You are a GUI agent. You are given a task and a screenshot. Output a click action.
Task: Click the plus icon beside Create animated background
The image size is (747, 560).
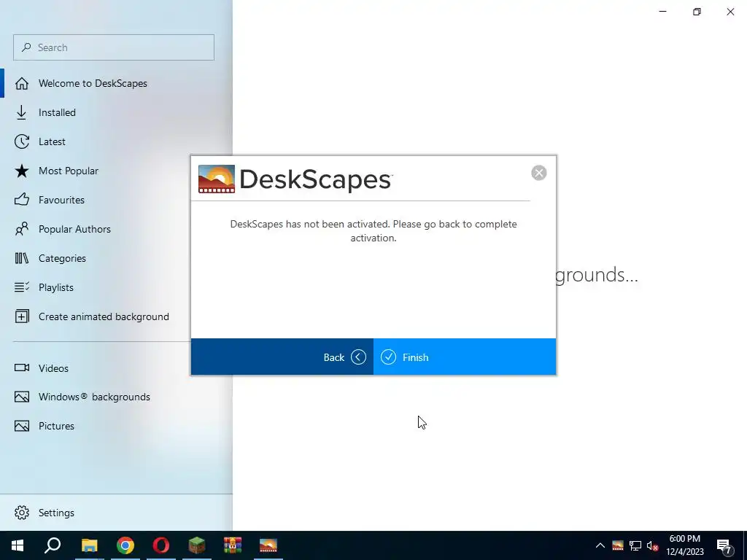tap(21, 316)
